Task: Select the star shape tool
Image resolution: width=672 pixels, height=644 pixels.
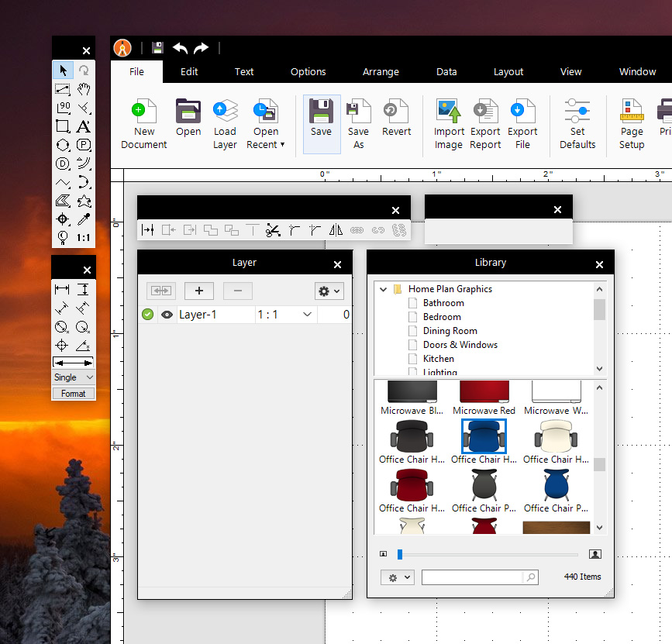Action: (84, 201)
